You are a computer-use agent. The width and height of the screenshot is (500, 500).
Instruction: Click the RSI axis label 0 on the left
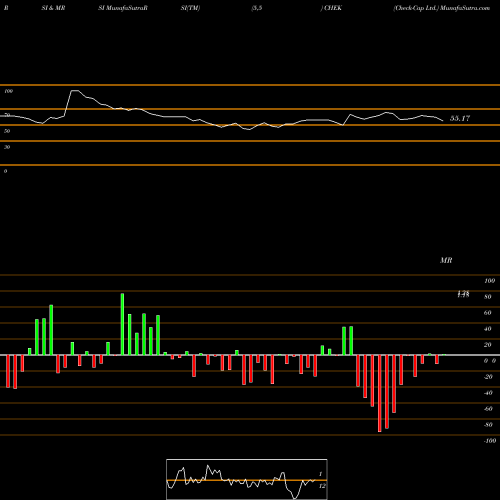point(5,171)
